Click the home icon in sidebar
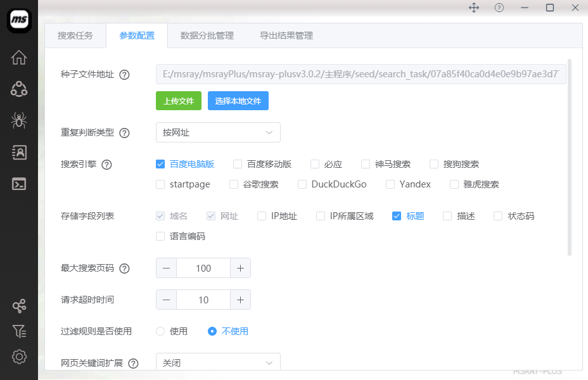Viewport: 588px width, 380px height. 19,58
